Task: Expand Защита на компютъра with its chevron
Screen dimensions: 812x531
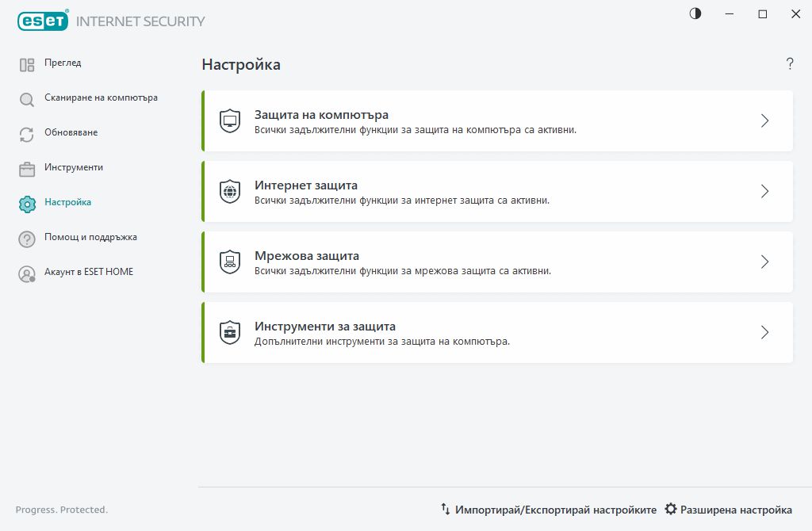Action: 764,120
